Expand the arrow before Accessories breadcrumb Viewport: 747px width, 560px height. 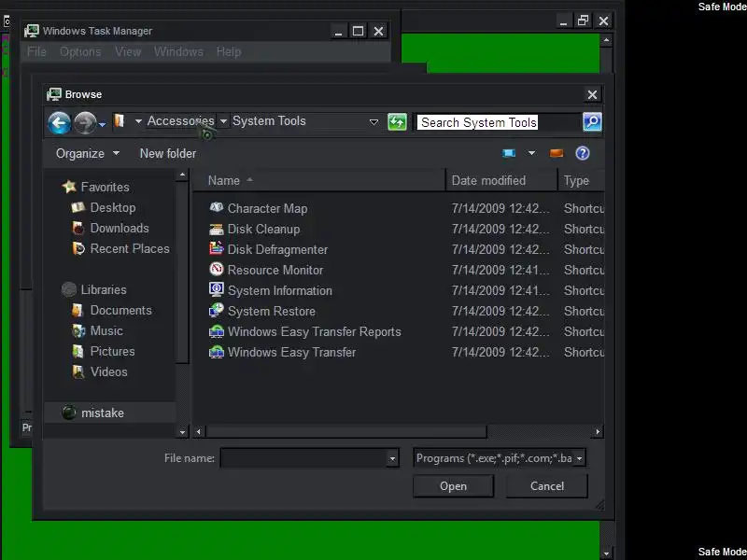tap(138, 121)
